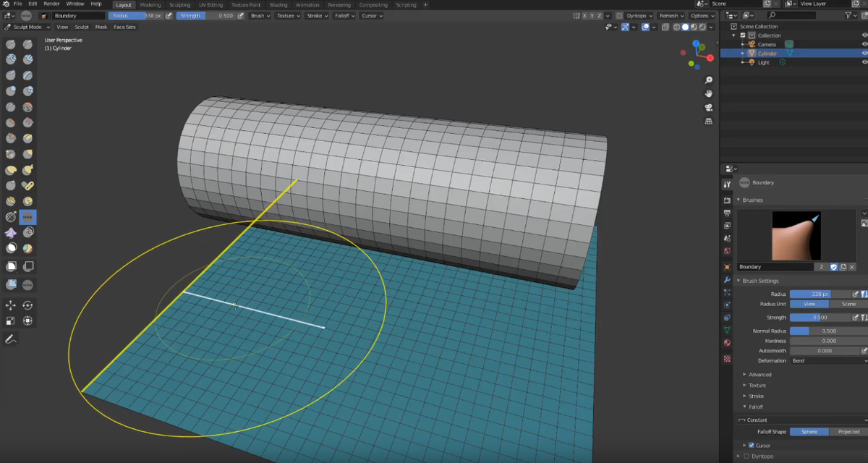Open the Remesh dropdown in header
The width and height of the screenshot is (868, 463).
point(671,15)
